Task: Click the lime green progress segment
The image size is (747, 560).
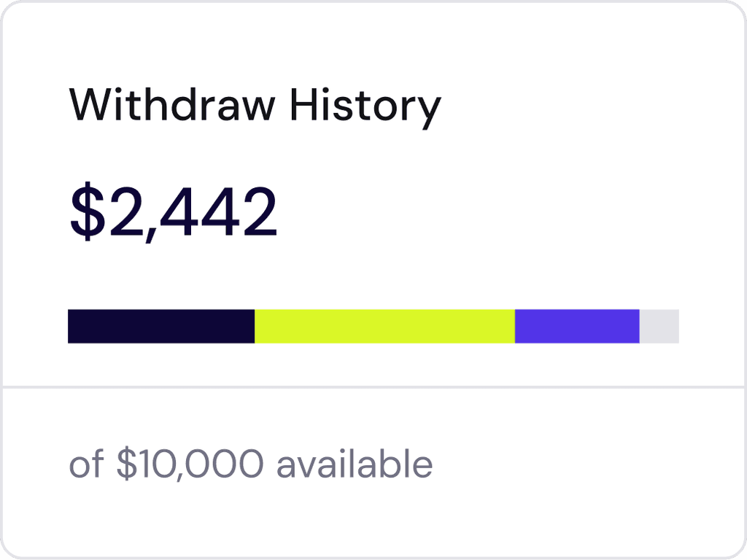Action: [383, 326]
